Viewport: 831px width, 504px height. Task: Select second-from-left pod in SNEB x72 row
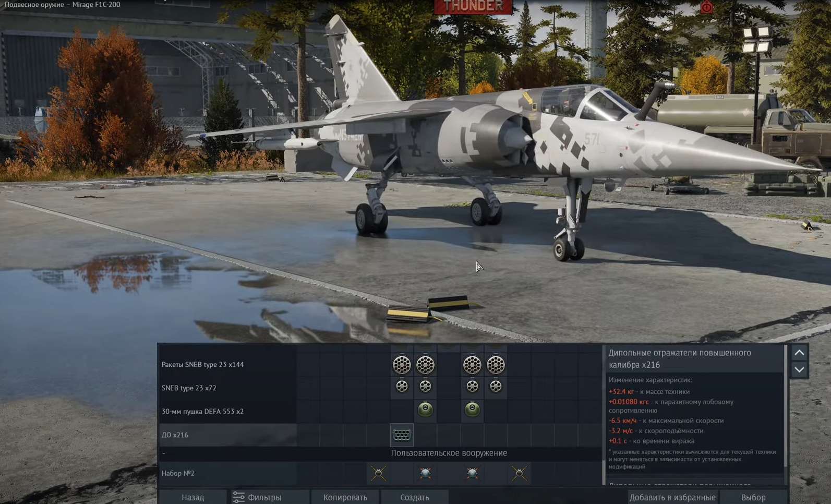point(425,387)
